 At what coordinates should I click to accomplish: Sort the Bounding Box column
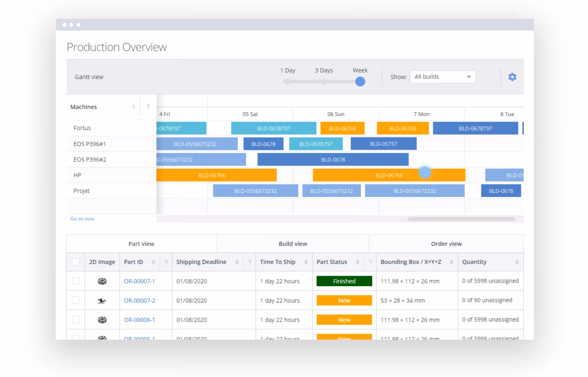[451, 262]
